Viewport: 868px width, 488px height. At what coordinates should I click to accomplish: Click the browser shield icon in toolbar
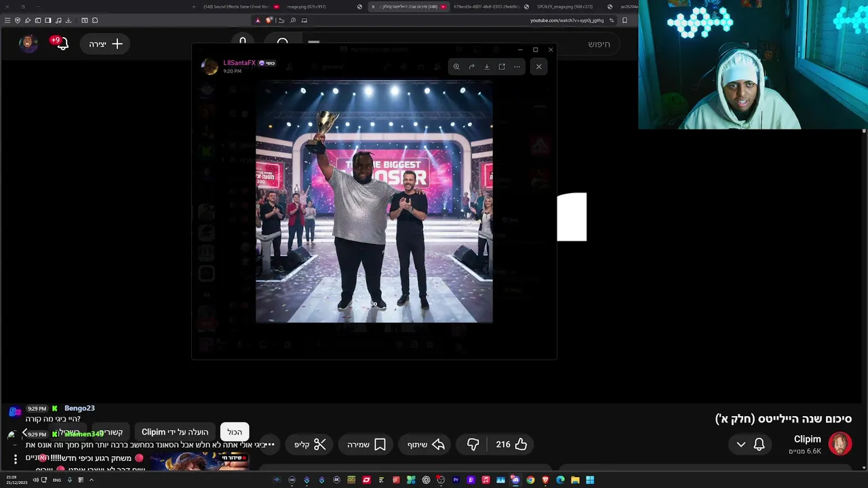tap(18, 20)
